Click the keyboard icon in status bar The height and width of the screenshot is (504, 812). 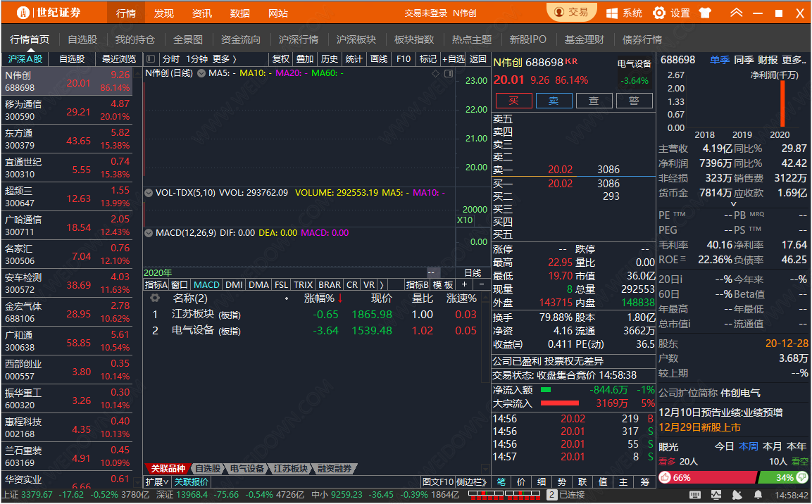[x=695, y=495]
